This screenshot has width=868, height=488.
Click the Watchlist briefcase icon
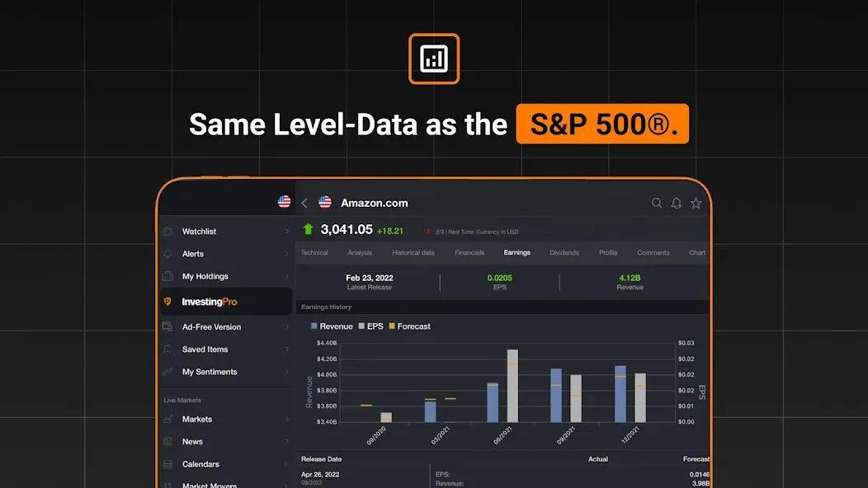167,232
